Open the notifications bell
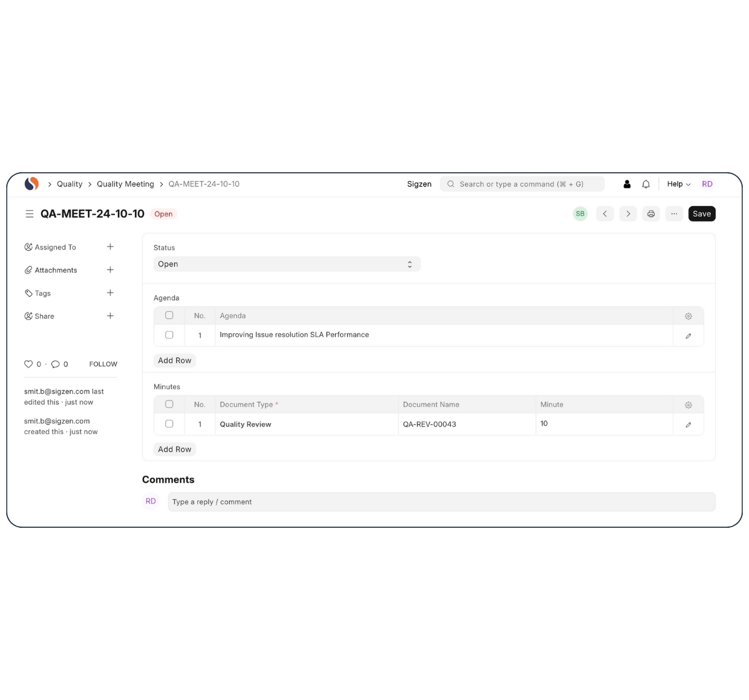This screenshot has width=749, height=700. pos(646,184)
